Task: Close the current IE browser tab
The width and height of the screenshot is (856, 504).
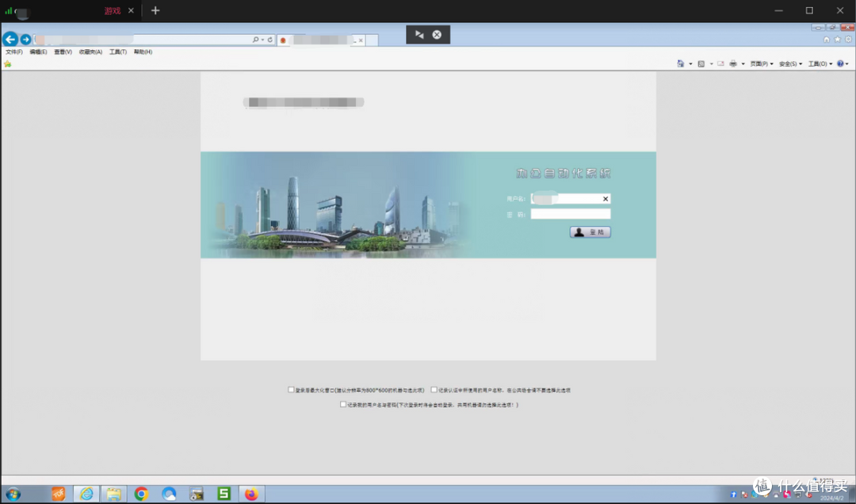Action: coord(361,40)
